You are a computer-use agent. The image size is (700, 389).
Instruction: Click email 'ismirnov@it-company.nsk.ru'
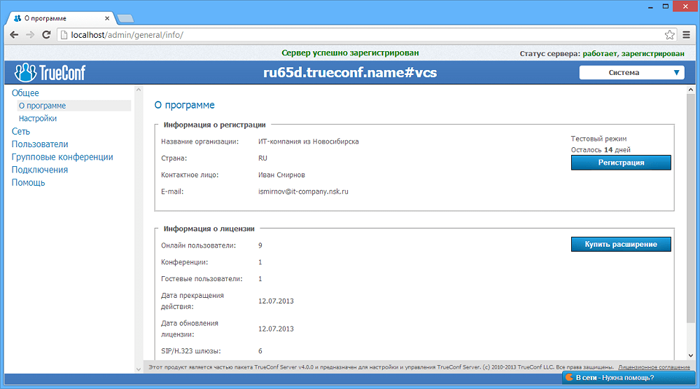tap(303, 192)
